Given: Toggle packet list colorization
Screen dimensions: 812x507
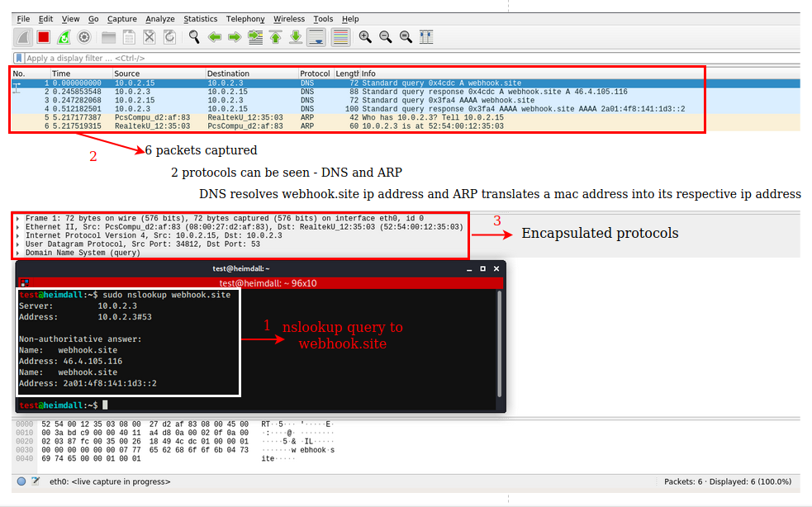Looking at the screenshot, I should click(x=340, y=36).
